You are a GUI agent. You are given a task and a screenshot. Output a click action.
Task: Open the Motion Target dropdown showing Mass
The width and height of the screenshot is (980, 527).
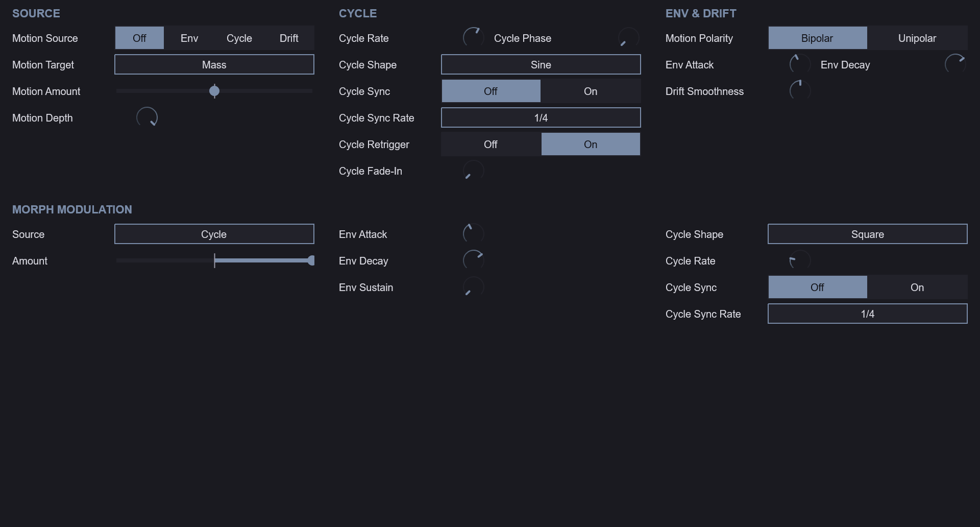pos(214,64)
